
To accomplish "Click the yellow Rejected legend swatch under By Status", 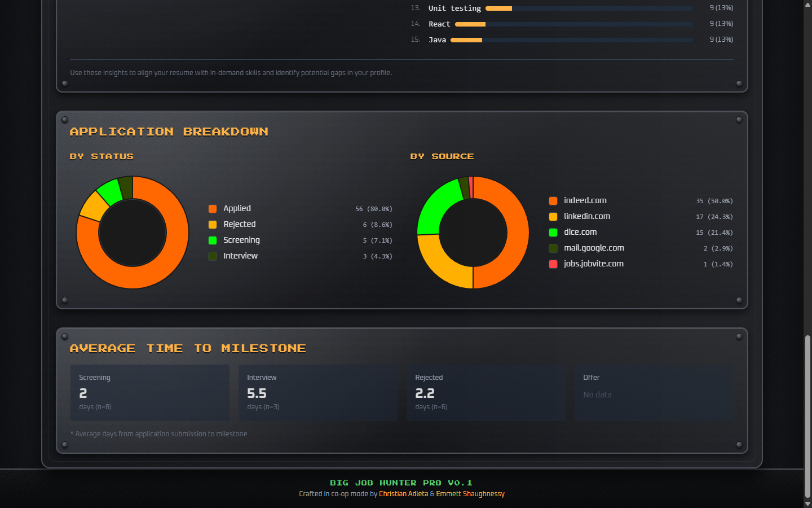I will [213, 225].
